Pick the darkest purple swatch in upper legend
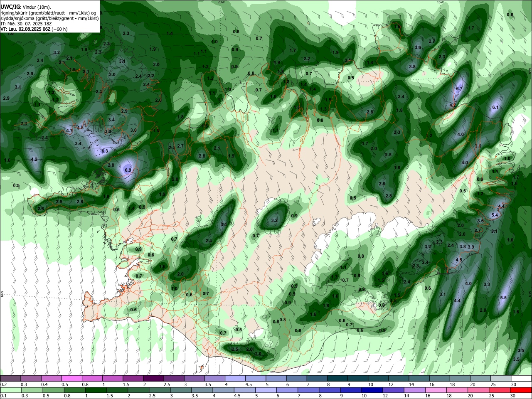Screen dimensions: 532x399 (x=153, y=378)
